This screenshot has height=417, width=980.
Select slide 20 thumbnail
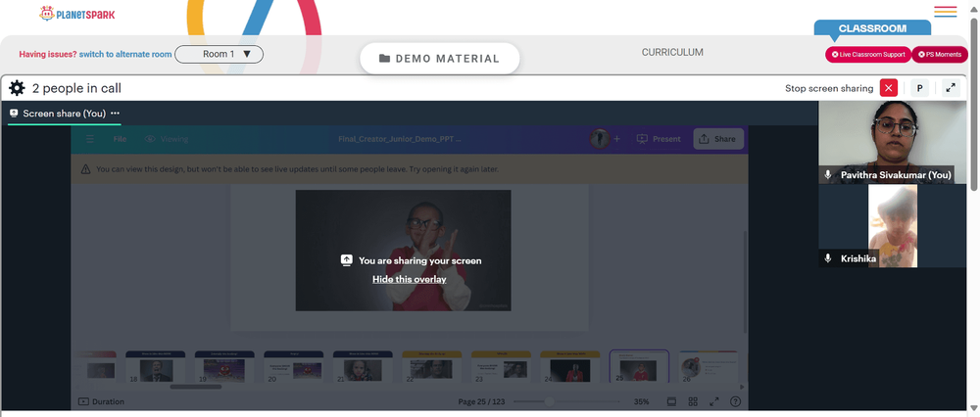294,367
